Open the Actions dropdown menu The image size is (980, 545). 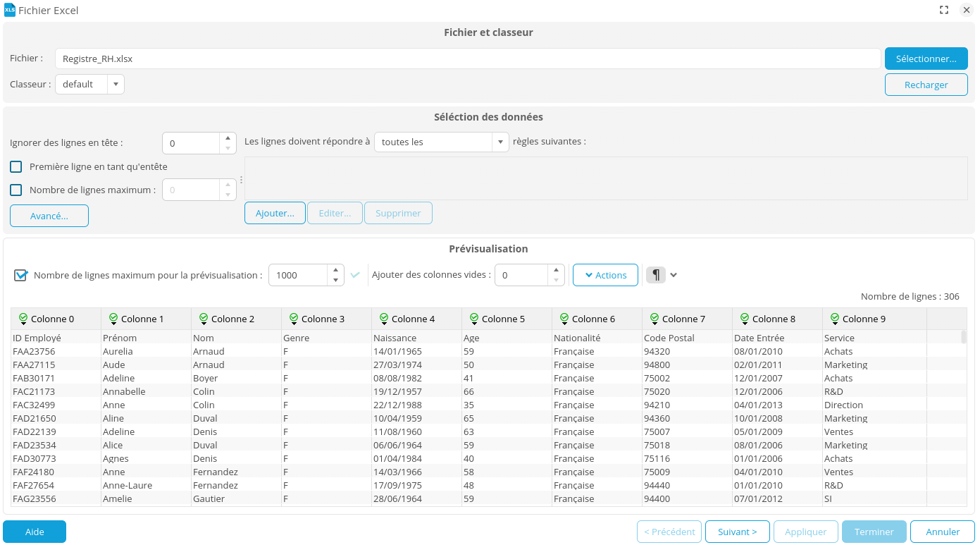[x=605, y=275]
